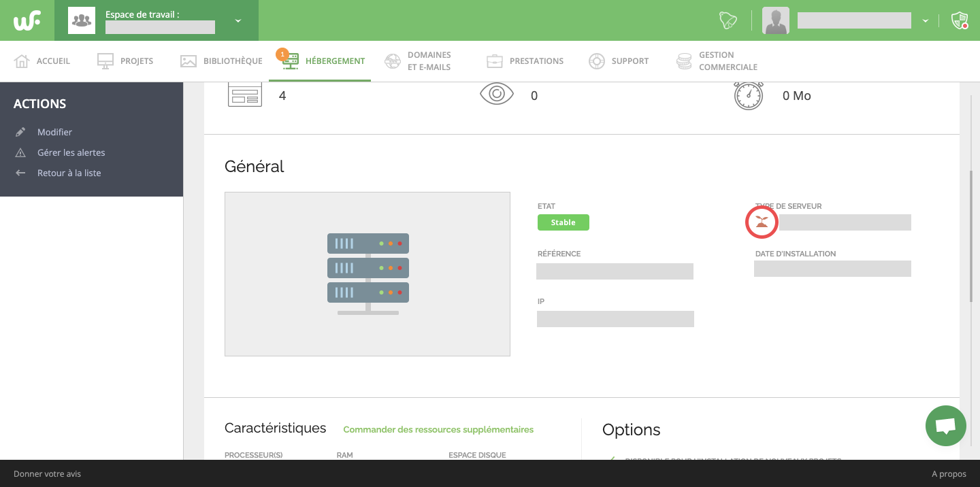The height and width of the screenshot is (487, 980).
Task: Click the server illustration thumbnail
Action: (x=367, y=274)
